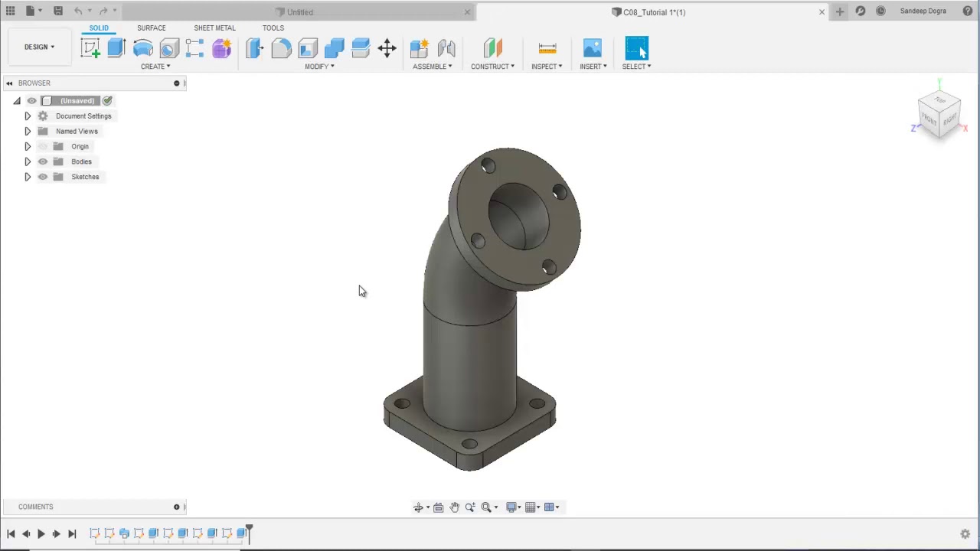The width and height of the screenshot is (980, 551).
Task: Click the timeline end marker
Action: [x=249, y=533]
